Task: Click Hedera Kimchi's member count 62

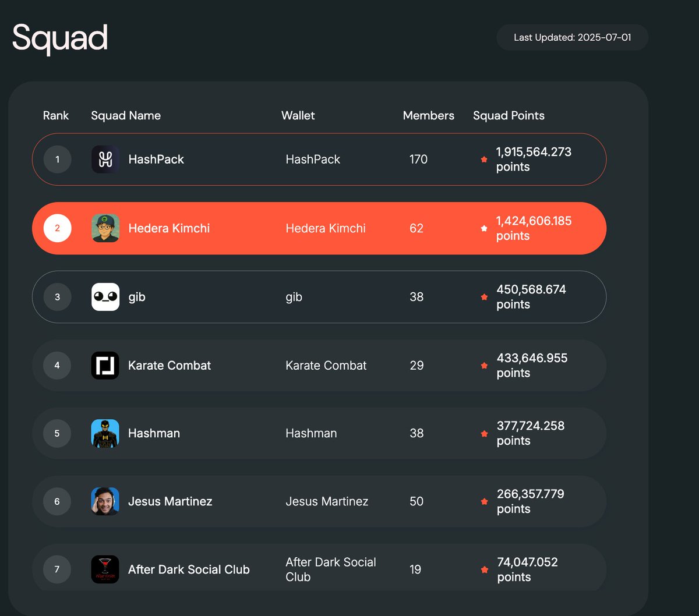Action: [x=416, y=228]
